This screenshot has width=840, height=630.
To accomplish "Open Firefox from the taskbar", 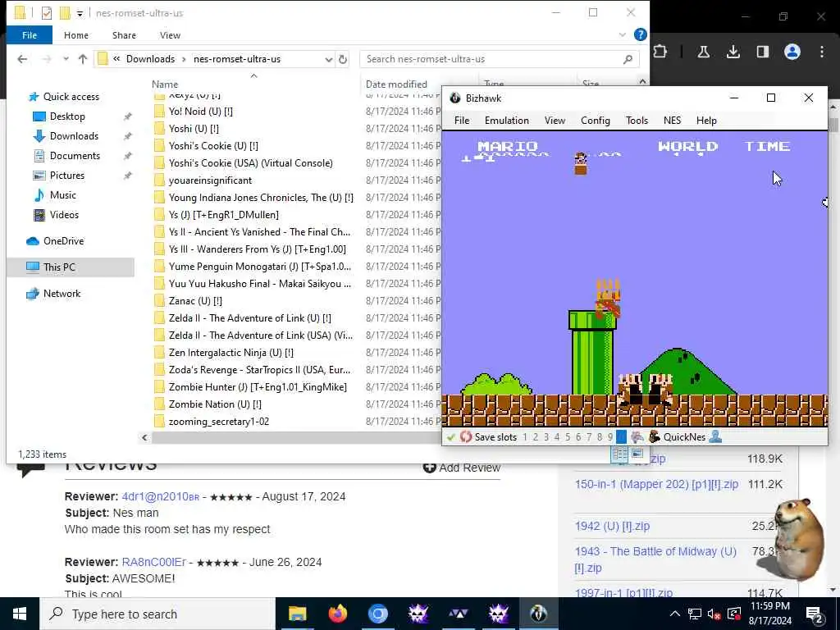I will pos(337,614).
